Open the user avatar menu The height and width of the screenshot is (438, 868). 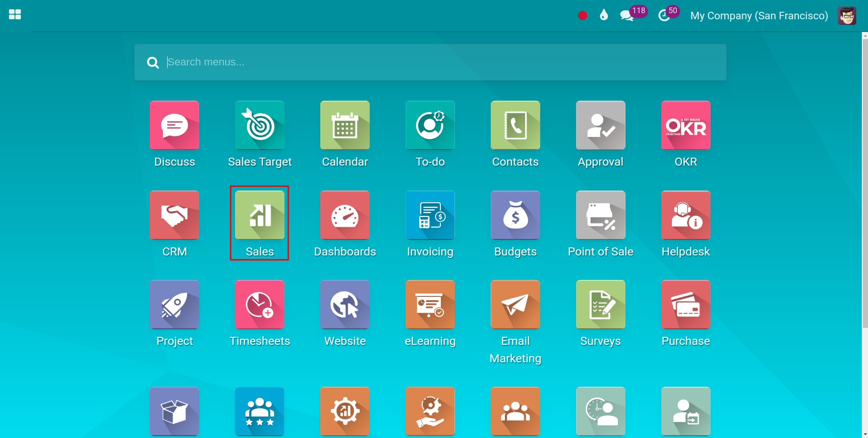847,16
